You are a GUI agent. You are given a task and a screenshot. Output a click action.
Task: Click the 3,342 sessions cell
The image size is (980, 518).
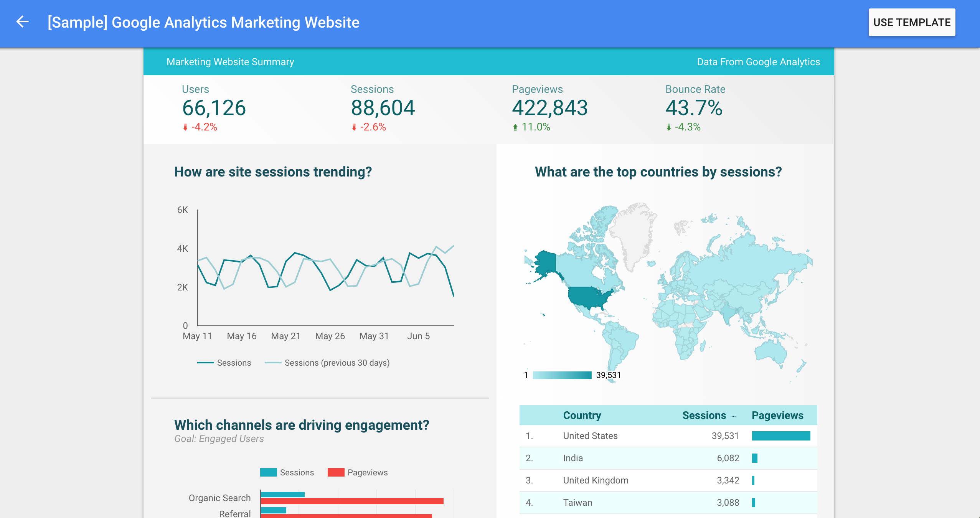coord(728,480)
